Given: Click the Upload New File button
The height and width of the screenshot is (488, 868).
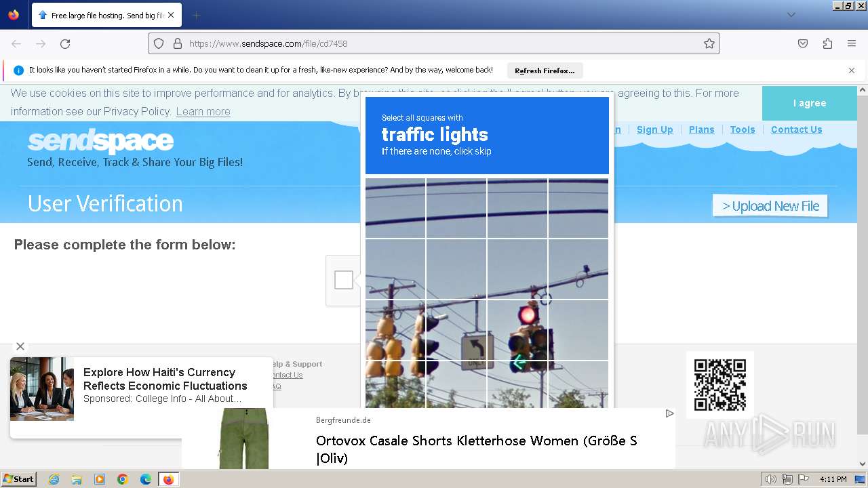Looking at the screenshot, I should tap(770, 206).
